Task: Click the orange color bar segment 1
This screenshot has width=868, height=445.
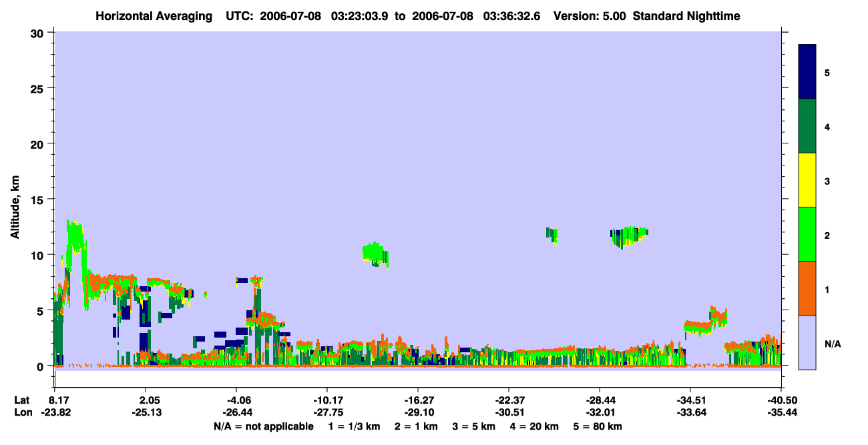Action: 807,288
